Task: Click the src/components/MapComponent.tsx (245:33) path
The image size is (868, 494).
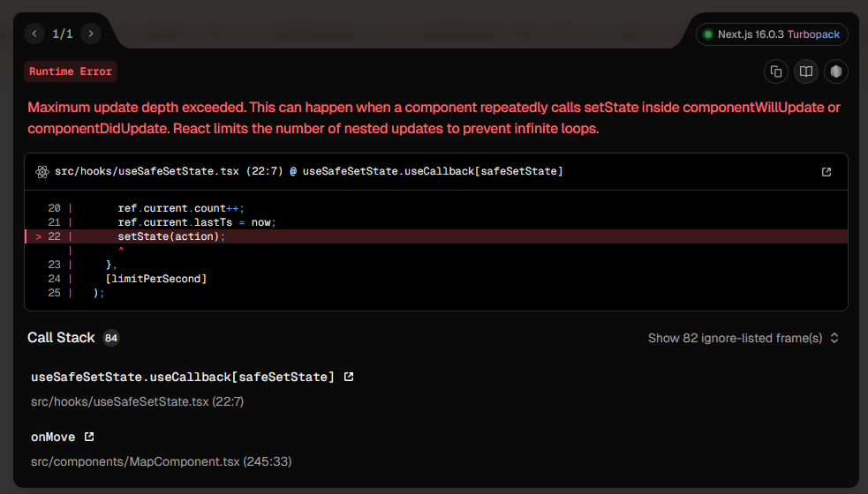Action: click(162, 461)
